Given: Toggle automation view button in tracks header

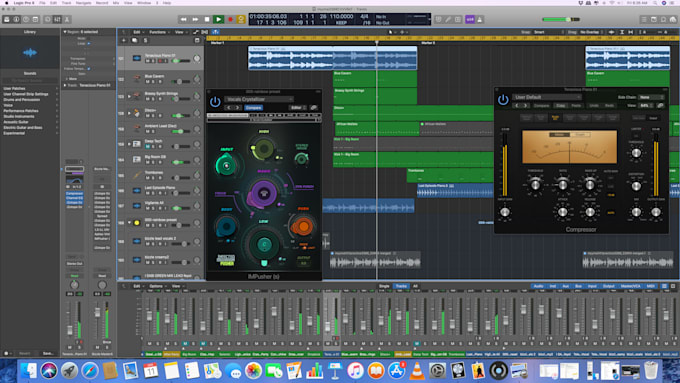Looking at the screenshot, I should coord(196,32).
